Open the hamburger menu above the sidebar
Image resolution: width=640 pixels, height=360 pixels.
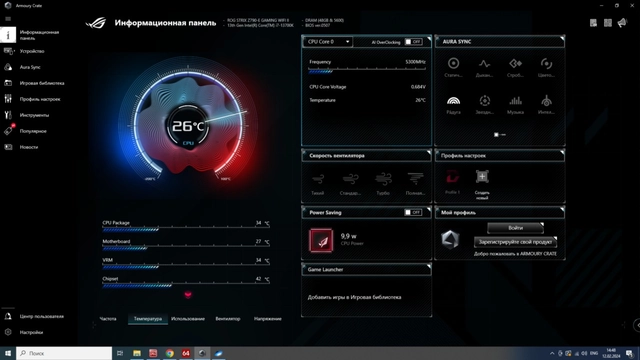(8, 19)
